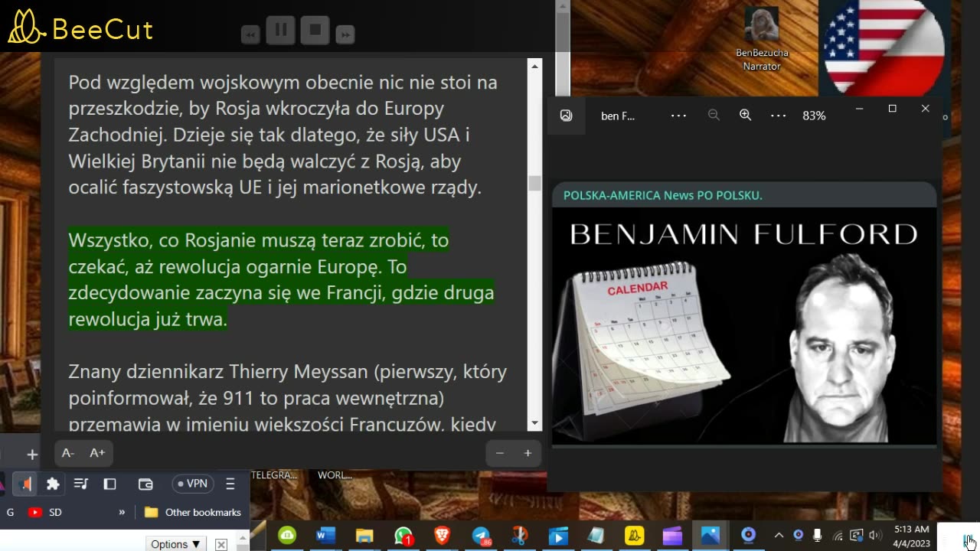980x551 pixels.
Task: Click the Photos app image icon in title bar
Action: click(566, 116)
